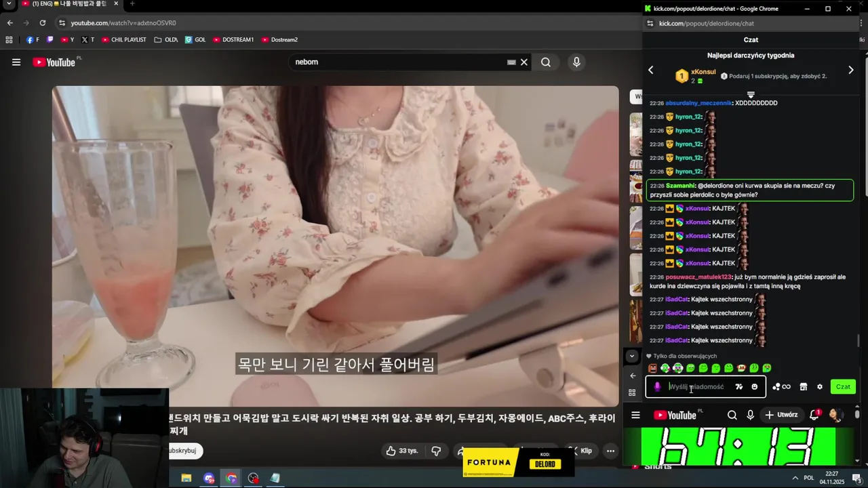Open kick.com popout site info icon
Image resolution: width=868 pixels, height=488 pixels.
[650, 23]
